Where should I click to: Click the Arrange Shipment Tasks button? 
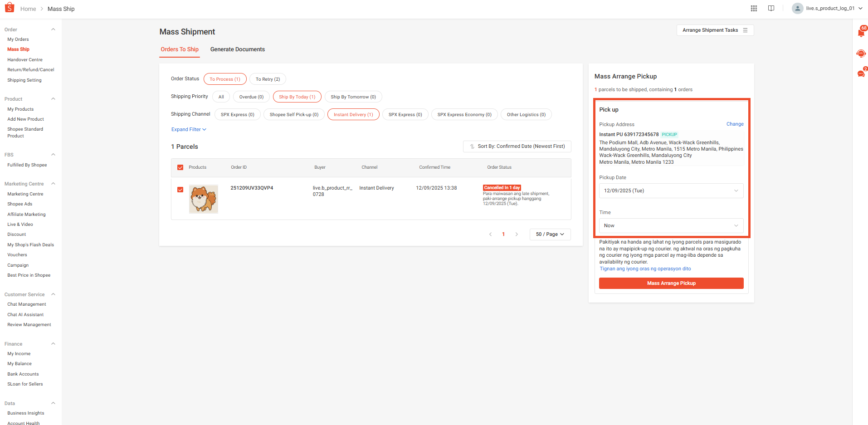[715, 30]
